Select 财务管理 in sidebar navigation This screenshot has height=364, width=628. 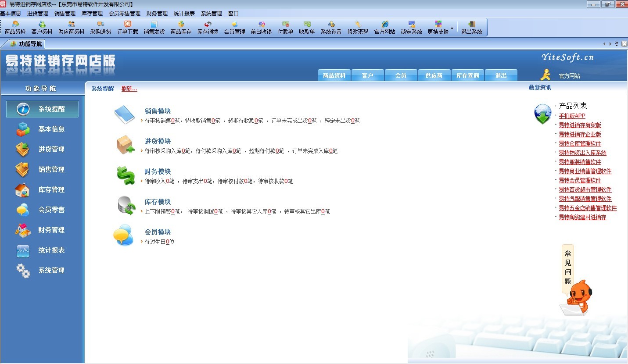coord(42,230)
